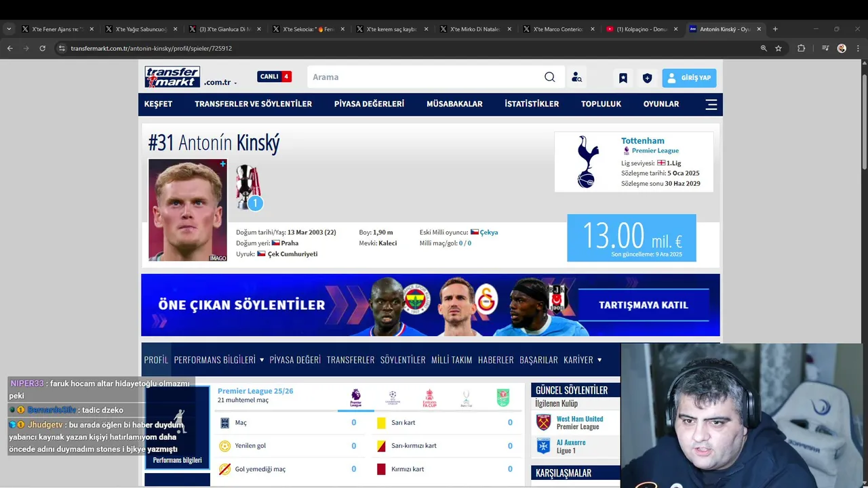This screenshot has width=868, height=488.
Task: Select the HABERLER tab
Action: point(496,360)
